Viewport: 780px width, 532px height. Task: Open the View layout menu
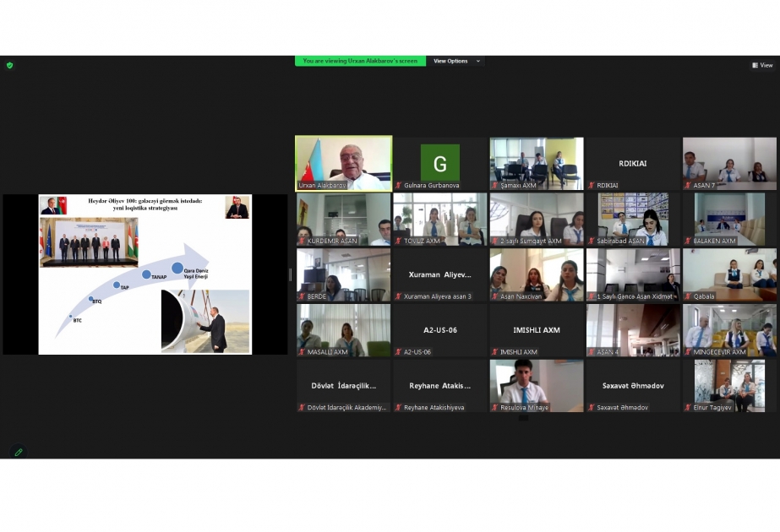[x=762, y=65]
